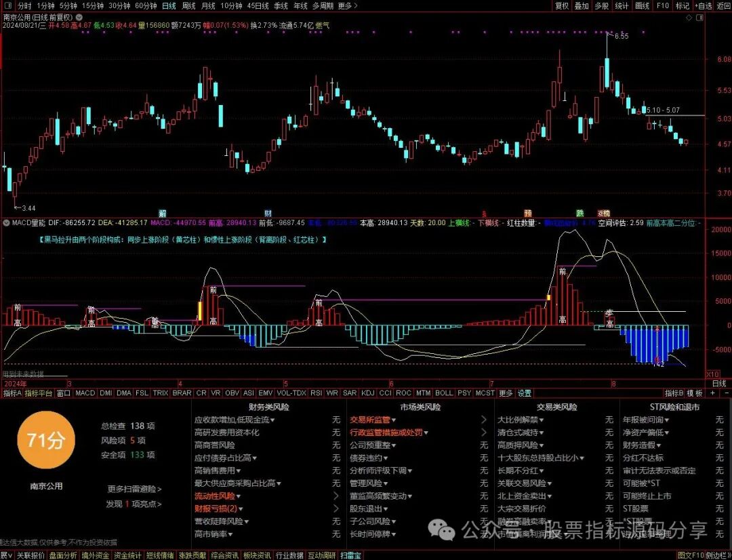This screenshot has width=732, height=560.
Task: Click the circle icon before MACD量能 label
Action: tap(6, 223)
